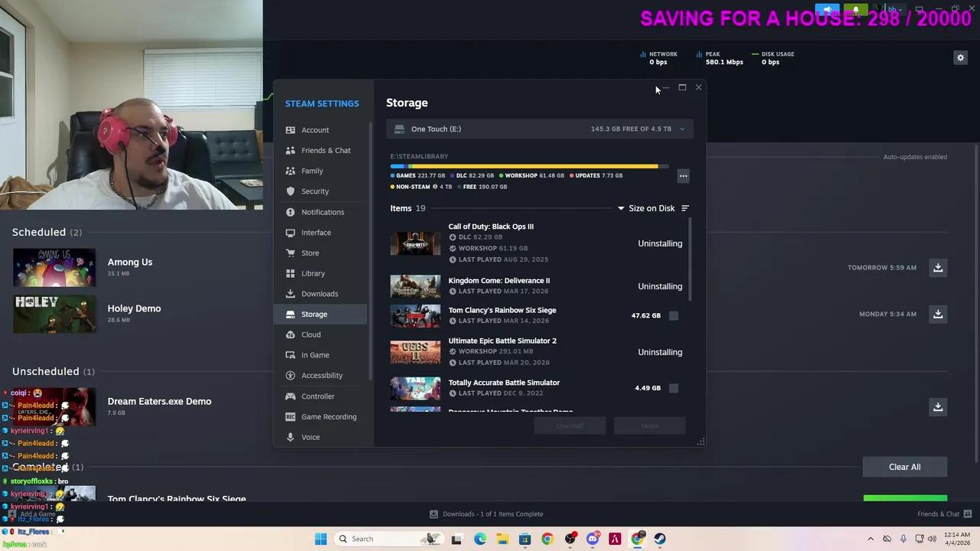
Task: Click the In Game icon in sidebar
Action: (290, 355)
